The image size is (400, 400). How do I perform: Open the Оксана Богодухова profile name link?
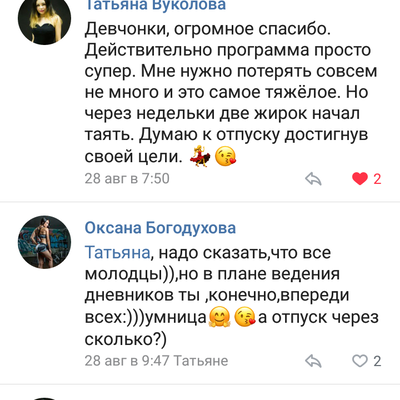pos(160,228)
